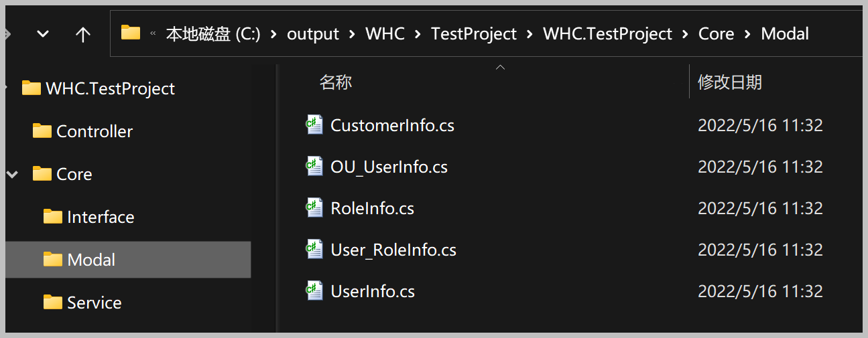This screenshot has height=338, width=868.
Task: Click 本地磁盘 (C:) in address path
Action: pyautogui.click(x=212, y=33)
